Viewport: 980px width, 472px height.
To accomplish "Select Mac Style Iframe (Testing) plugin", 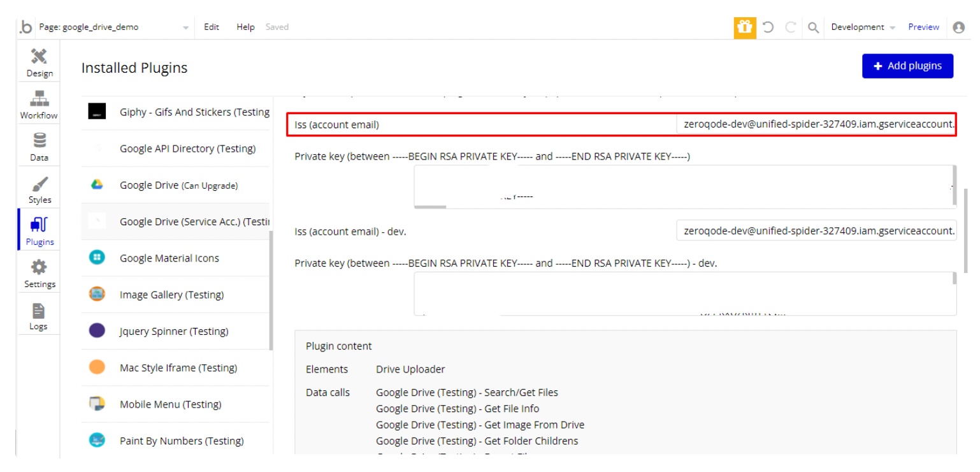I will [175, 367].
